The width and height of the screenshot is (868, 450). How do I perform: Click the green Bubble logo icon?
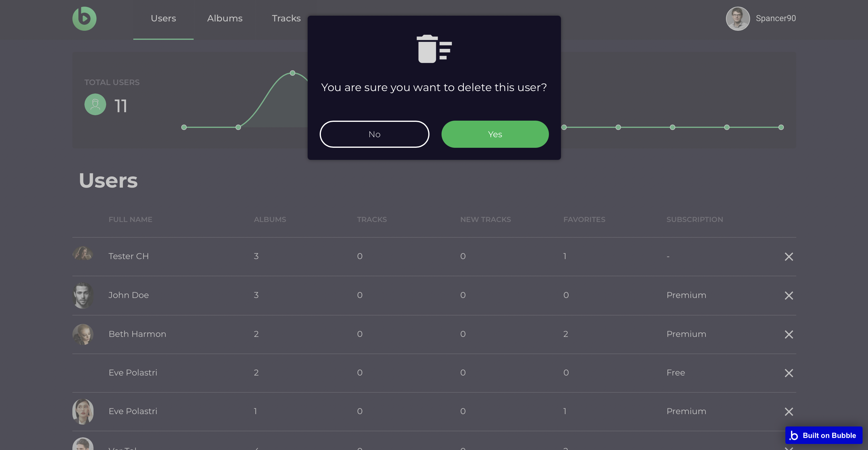(x=84, y=18)
